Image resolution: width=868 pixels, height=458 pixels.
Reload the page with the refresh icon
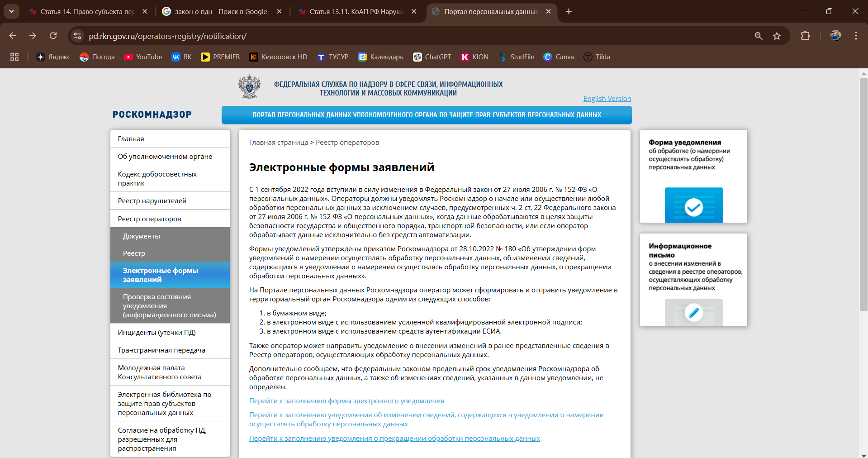click(x=53, y=36)
